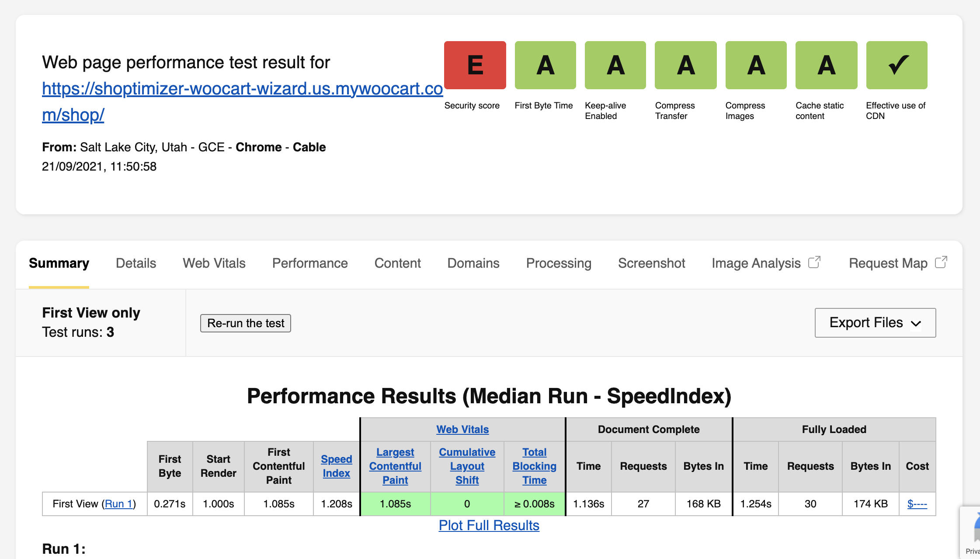Viewport: 980px width, 559px height.
Task: Click the Compress Transfer A grade badge
Action: [686, 65]
